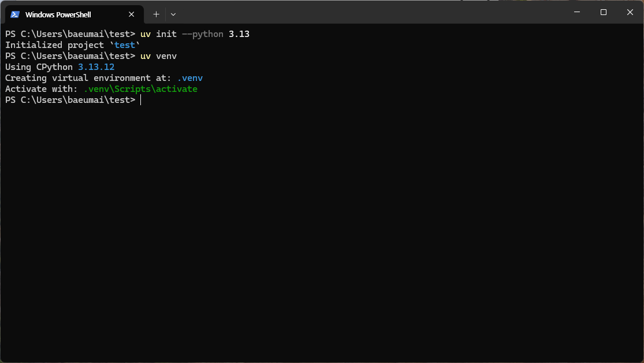Click the 'PS C:\Users\baeumai\test>' prompt text
This screenshot has height=363, width=644.
coord(69,99)
